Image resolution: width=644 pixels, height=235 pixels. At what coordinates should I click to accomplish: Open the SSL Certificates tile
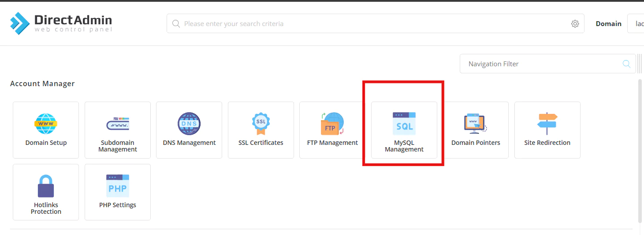tap(261, 130)
